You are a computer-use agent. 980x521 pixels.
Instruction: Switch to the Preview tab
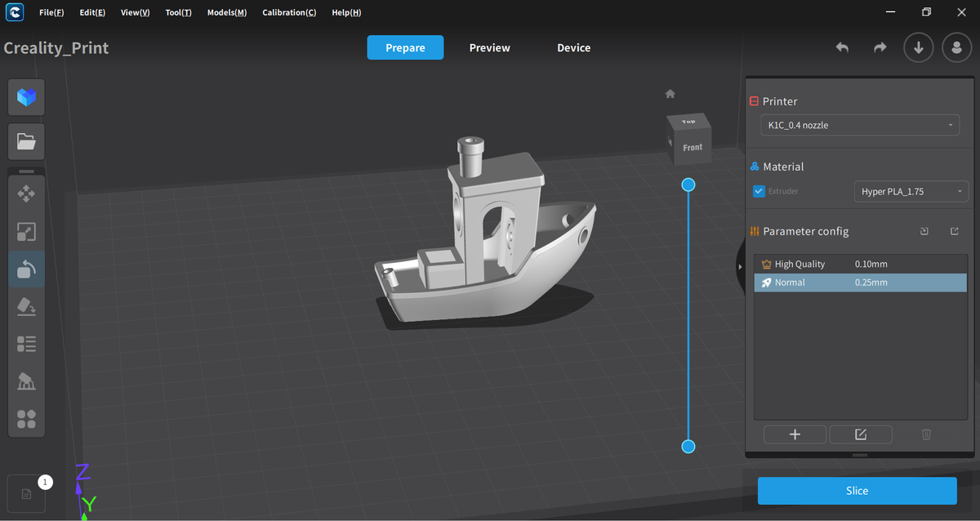tap(490, 47)
